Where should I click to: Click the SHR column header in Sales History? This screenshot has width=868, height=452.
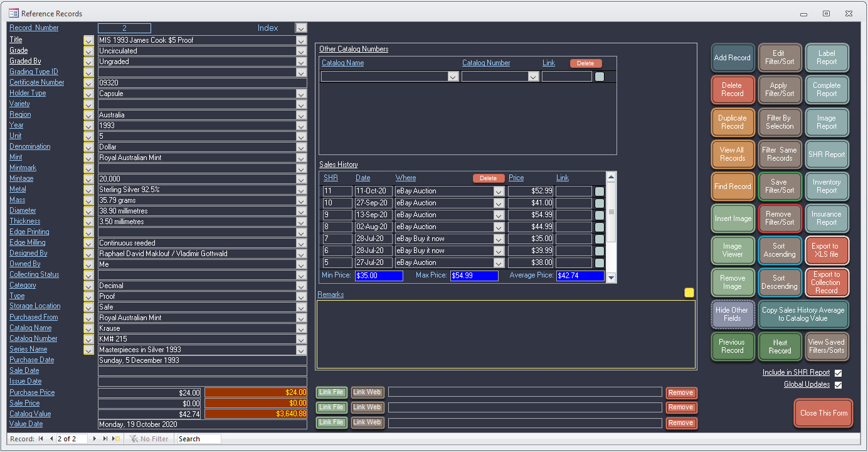(331, 178)
